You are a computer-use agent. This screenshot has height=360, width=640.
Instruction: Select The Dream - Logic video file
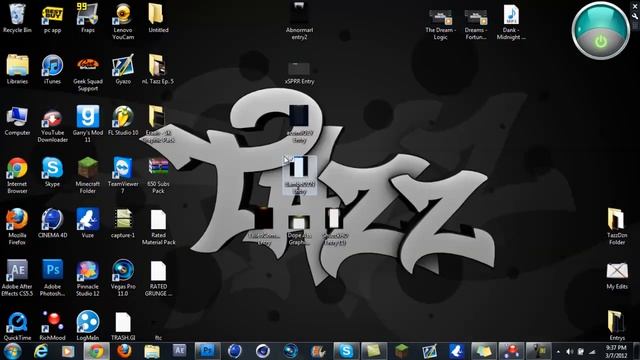440,24
